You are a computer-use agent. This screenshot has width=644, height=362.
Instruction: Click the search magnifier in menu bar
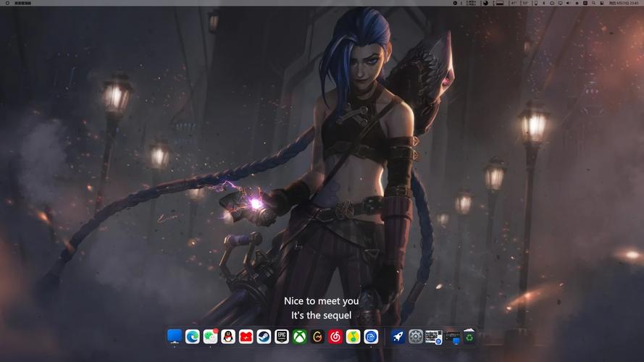coord(593,3)
